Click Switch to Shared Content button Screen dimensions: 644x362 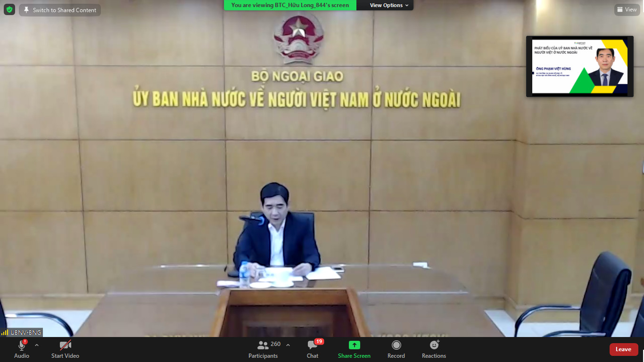tap(60, 10)
